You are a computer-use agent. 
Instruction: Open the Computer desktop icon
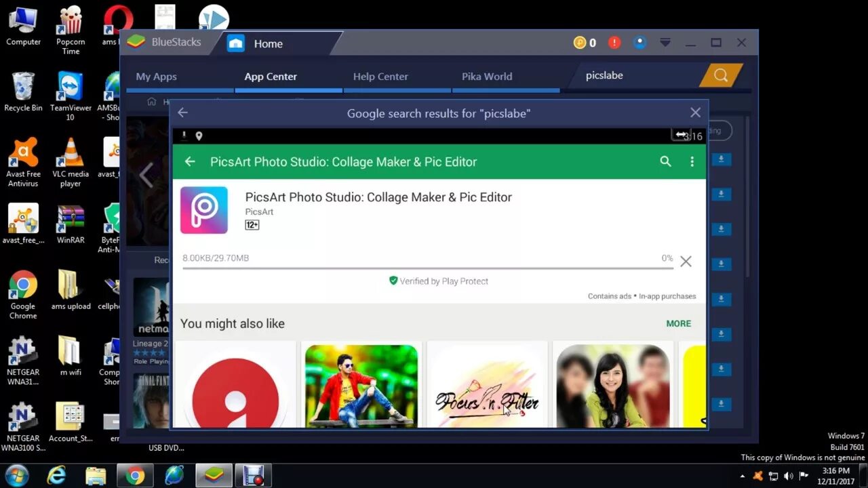(23, 26)
